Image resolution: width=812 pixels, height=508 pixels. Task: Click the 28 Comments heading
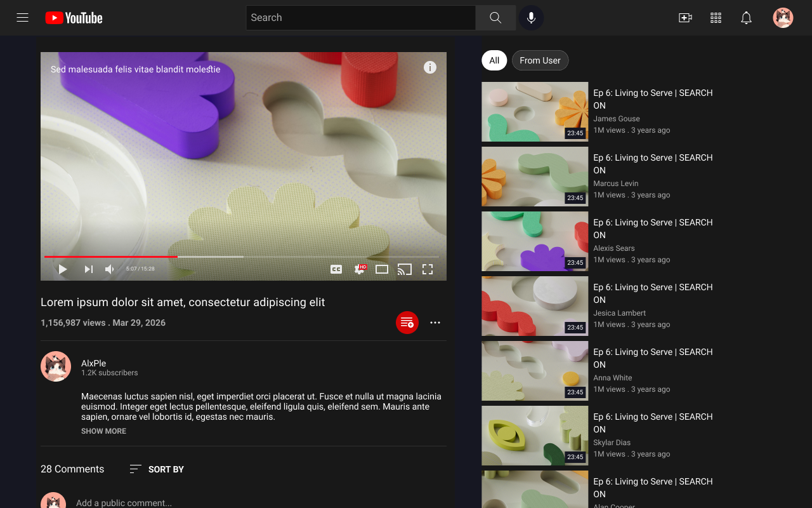72,469
